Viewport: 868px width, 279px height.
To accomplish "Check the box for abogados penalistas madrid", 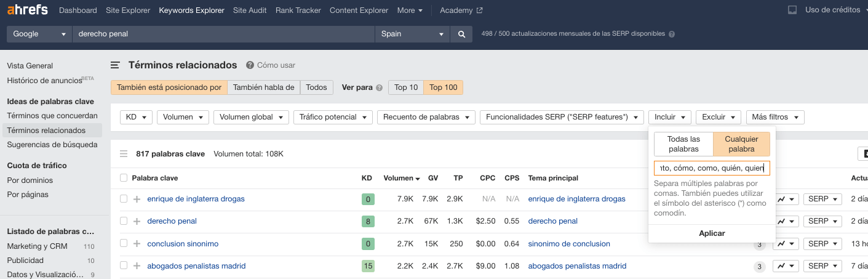I will click(124, 266).
